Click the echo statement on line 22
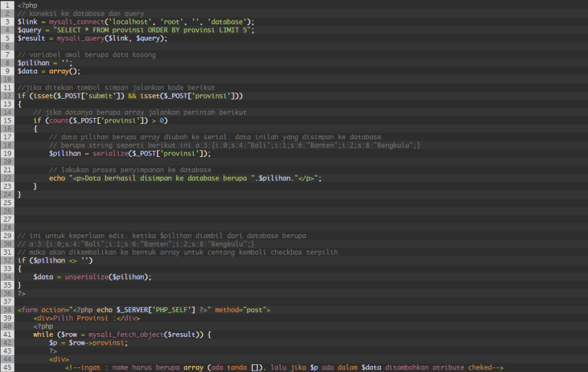Image resolution: width=588 pixels, height=372 pixels. [x=59, y=178]
